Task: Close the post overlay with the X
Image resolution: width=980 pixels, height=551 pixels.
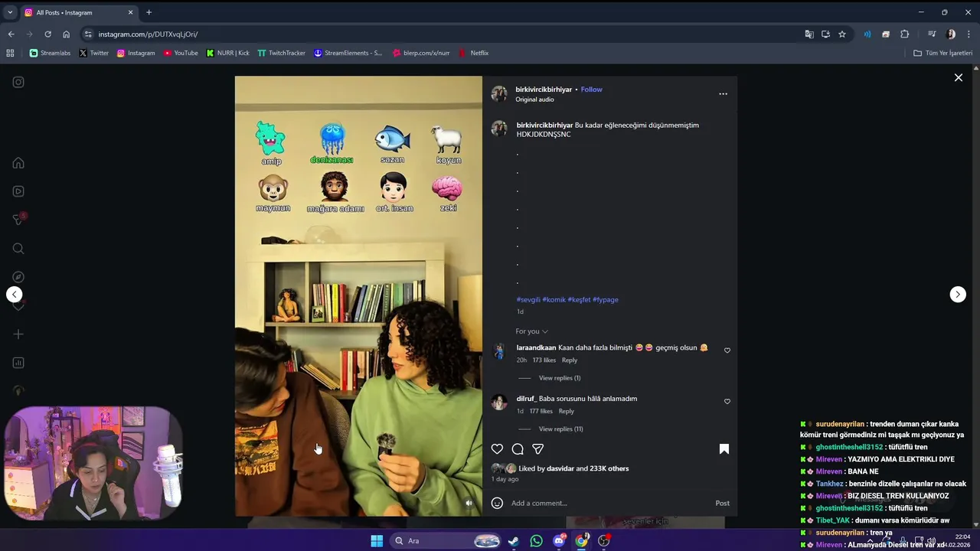Action: click(x=958, y=77)
